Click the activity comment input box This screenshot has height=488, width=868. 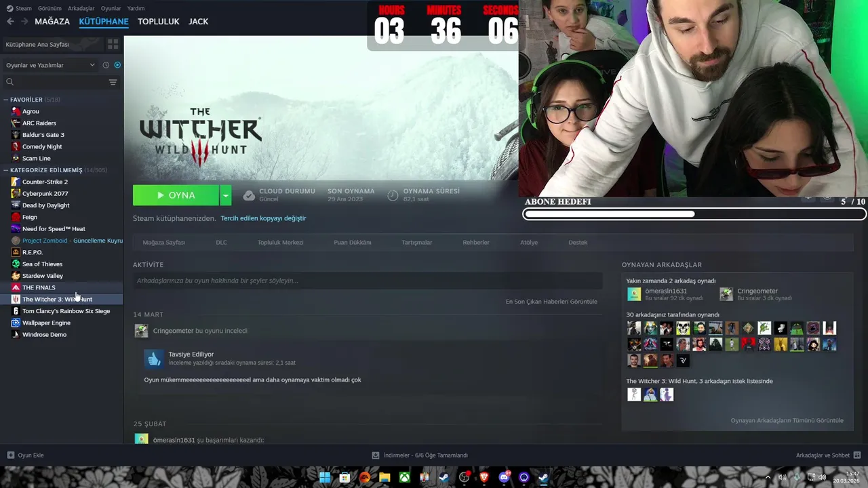click(x=368, y=281)
